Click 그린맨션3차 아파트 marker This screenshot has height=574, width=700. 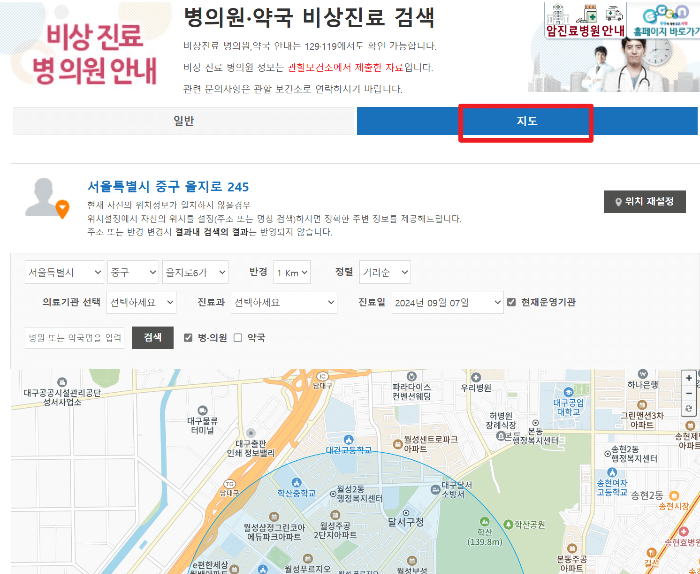tap(642, 405)
